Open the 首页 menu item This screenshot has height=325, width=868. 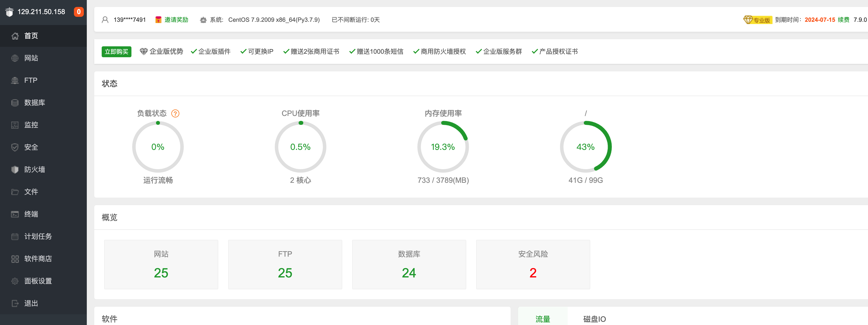(43, 36)
